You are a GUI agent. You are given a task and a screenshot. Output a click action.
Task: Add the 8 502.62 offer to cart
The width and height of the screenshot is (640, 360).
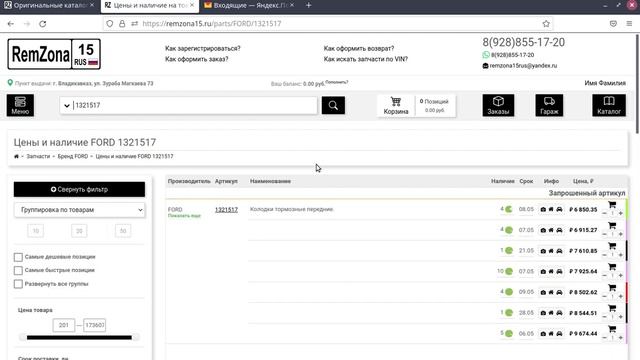coord(612,288)
